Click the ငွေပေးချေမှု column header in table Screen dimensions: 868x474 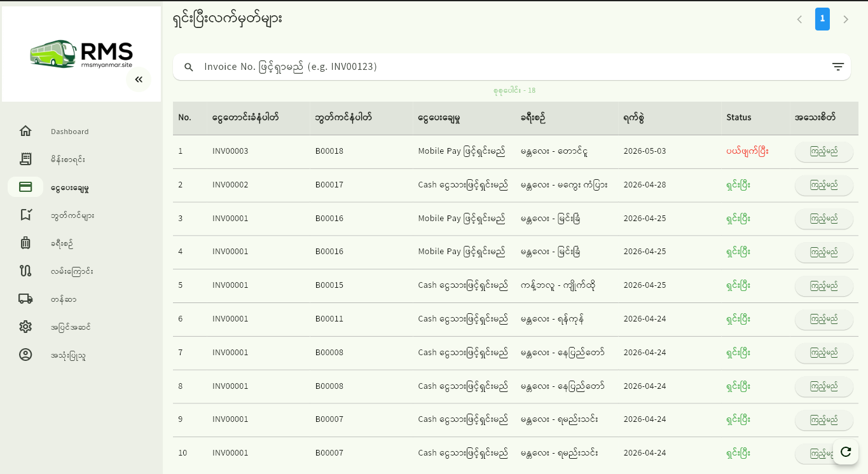(439, 118)
